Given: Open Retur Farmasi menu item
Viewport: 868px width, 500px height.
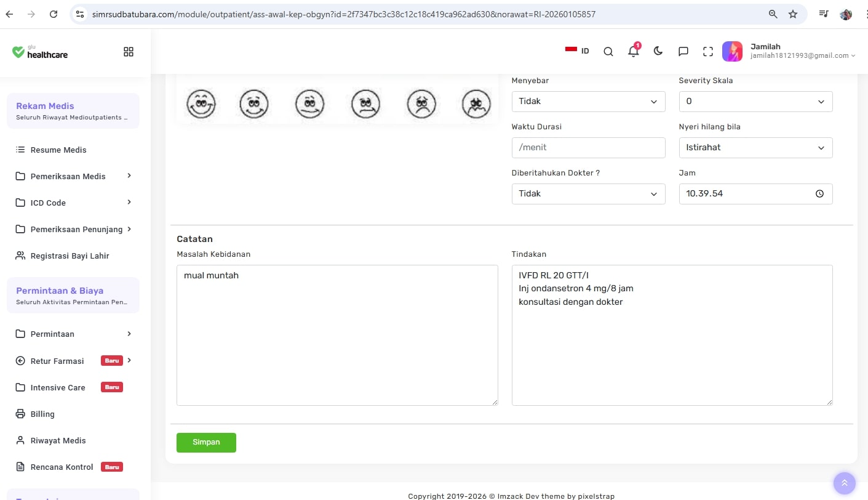Looking at the screenshot, I should pyautogui.click(x=74, y=361).
